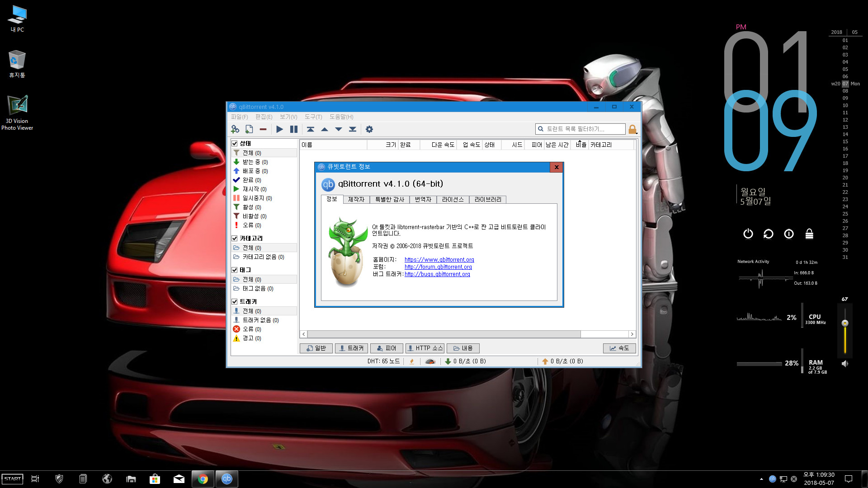
Task: Open the forum.qbittorrent.org link
Action: 438,267
